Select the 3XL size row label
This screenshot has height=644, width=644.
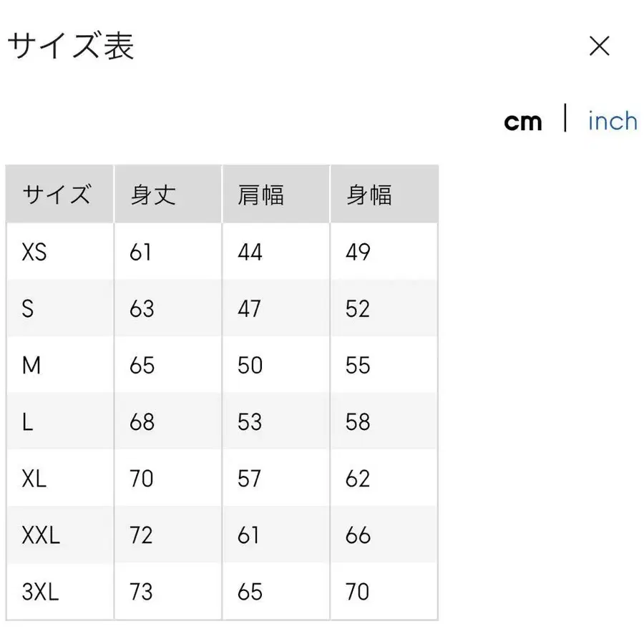coord(39,591)
